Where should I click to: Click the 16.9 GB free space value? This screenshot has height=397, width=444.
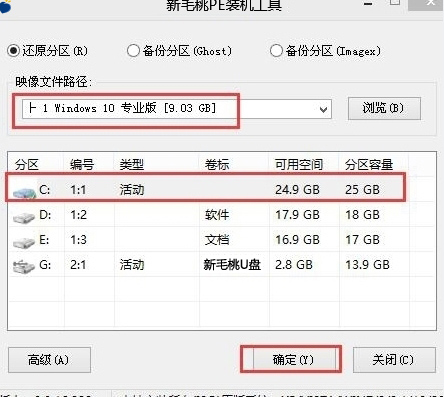pyautogui.click(x=297, y=240)
